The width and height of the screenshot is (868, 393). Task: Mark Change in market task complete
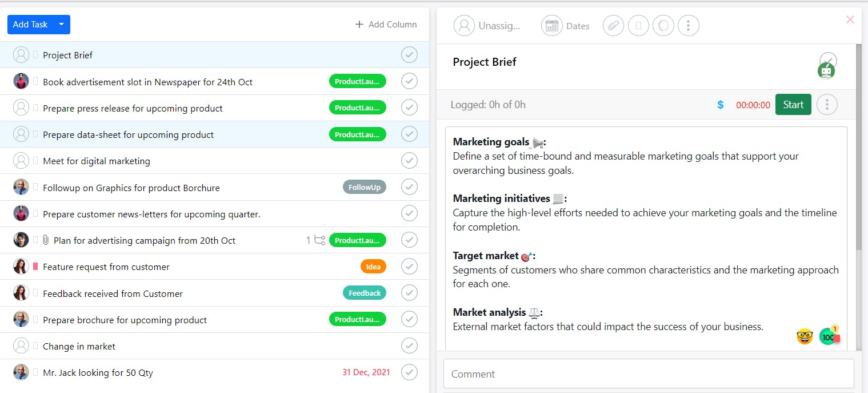[409, 346]
